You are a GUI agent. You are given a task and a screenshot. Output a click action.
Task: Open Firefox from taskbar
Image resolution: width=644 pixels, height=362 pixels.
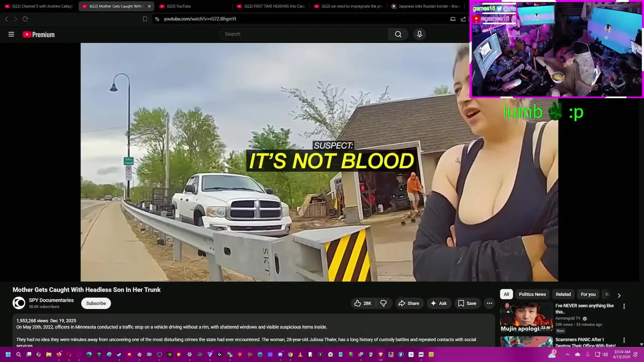click(x=59, y=354)
